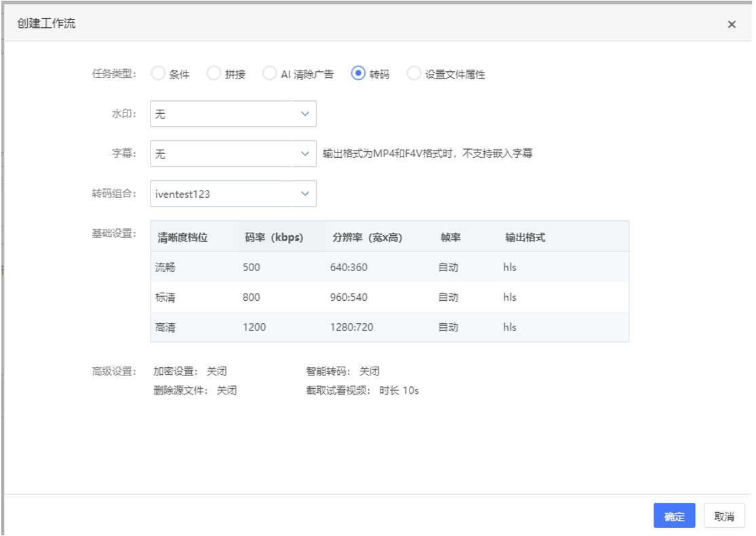Screen dimensions: 756x536
Task: Click the 加密设置: 关闭 text
Action: tap(190, 371)
